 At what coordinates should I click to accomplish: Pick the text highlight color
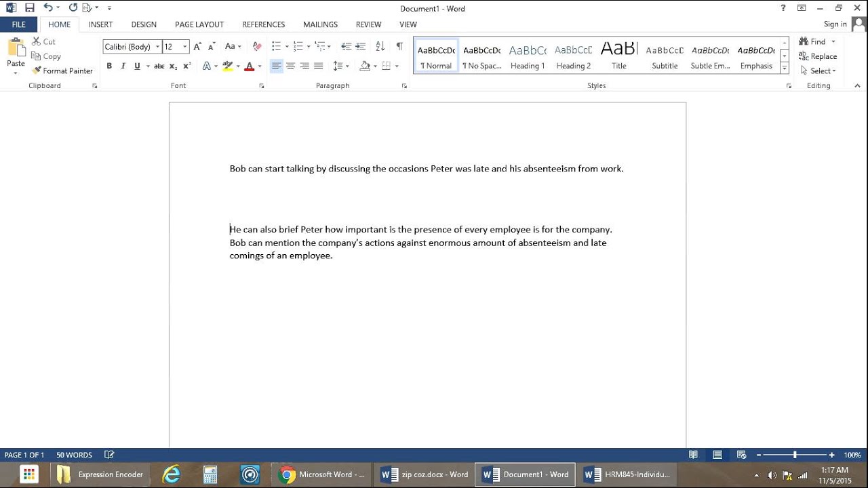point(227,66)
